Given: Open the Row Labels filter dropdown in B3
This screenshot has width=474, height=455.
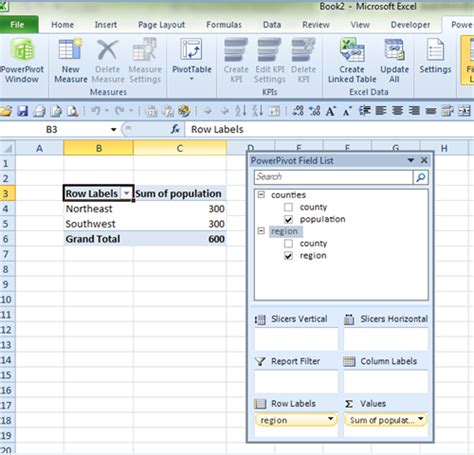Looking at the screenshot, I should (x=126, y=193).
